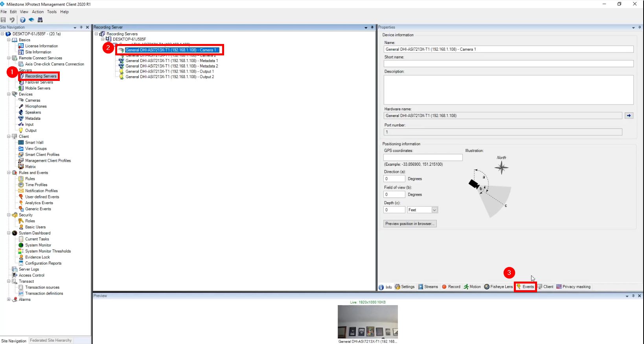Screen dimensions: 644x344
Task: Open Analytics Events node
Action: [x=39, y=203]
